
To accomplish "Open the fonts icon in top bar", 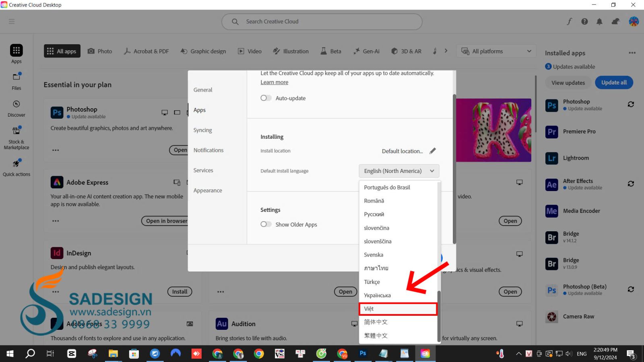I will point(569,21).
